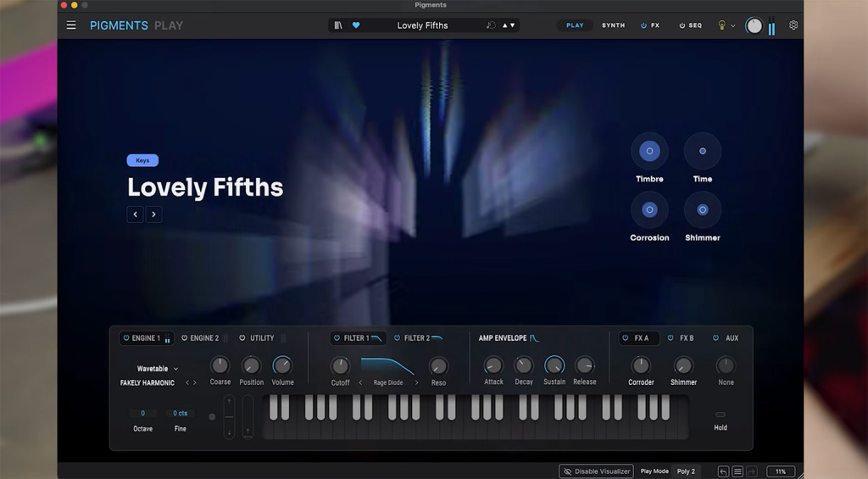Switch to the SYNTH view tab
868x479 pixels.
(614, 25)
